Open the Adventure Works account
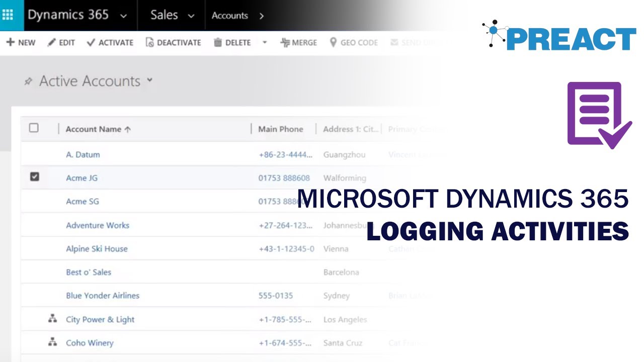This screenshot has width=644, height=362. [x=98, y=225]
